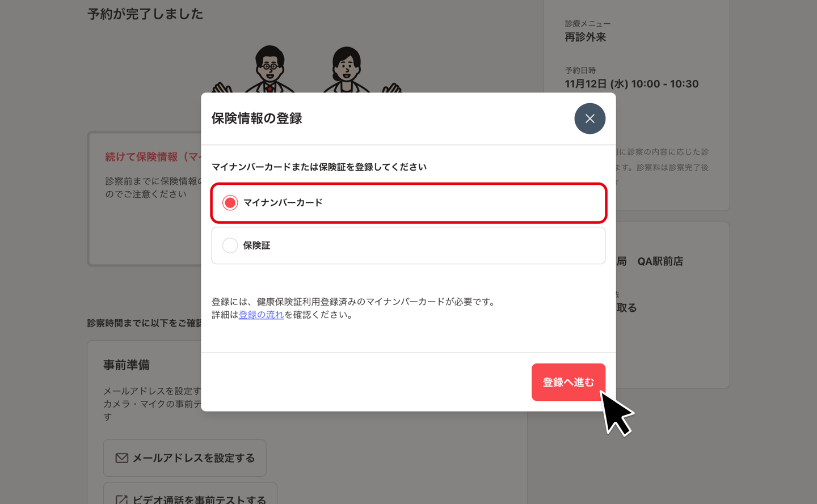This screenshot has width=817, height=504.
Task: Click the external-link icon beside ビデオ通話を事前テストする
Action: (x=121, y=500)
